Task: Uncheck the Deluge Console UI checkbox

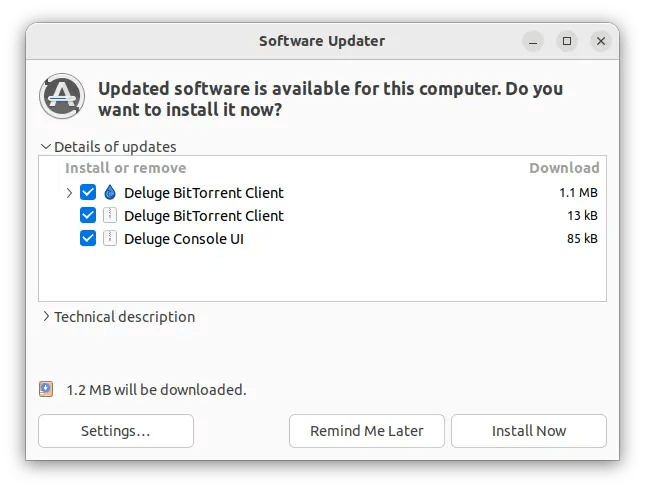Action: click(x=88, y=238)
